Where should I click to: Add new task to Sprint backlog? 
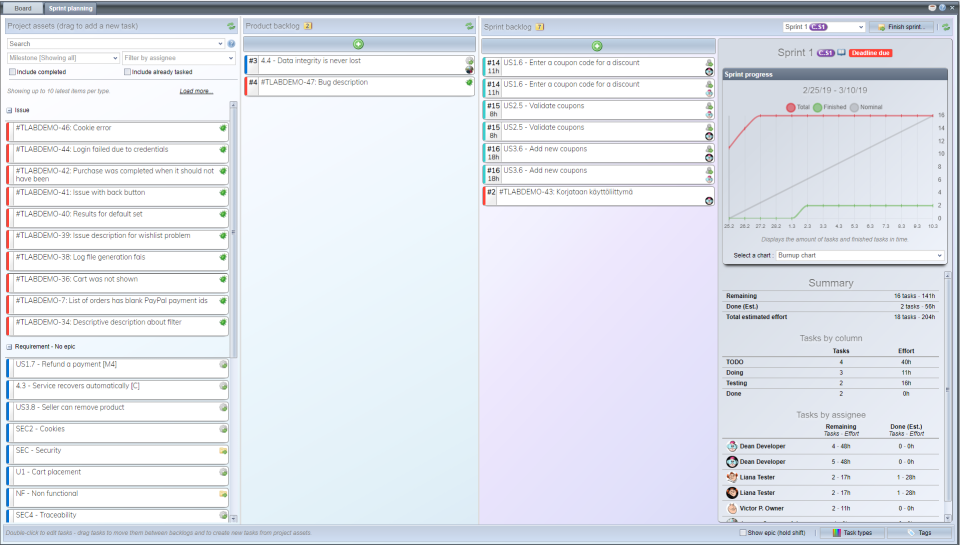[597, 46]
